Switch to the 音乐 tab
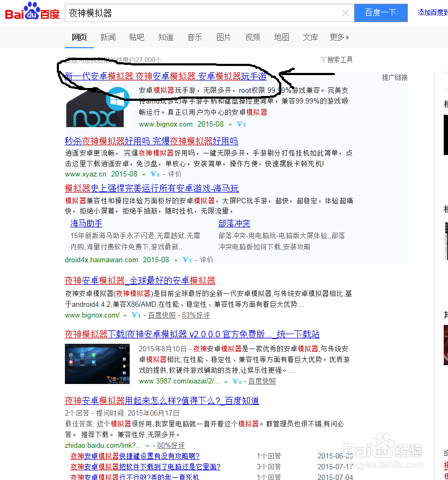448x480 pixels. [195, 38]
